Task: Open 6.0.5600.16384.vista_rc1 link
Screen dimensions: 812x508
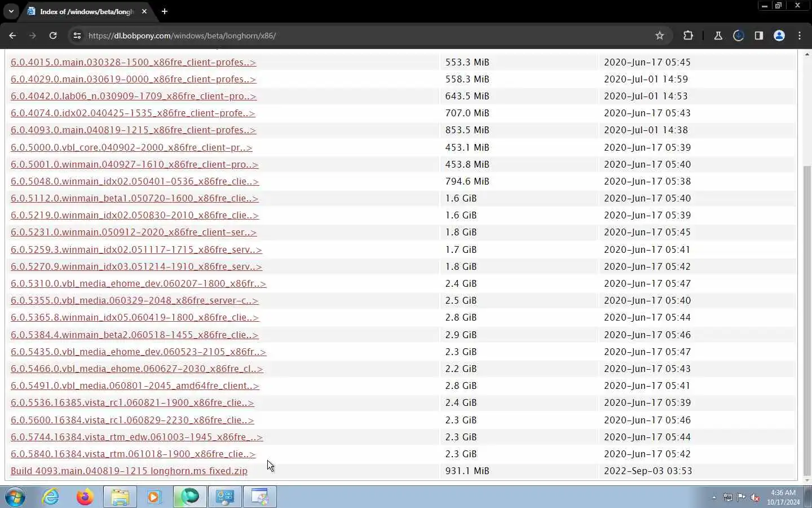Action: [133, 420]
